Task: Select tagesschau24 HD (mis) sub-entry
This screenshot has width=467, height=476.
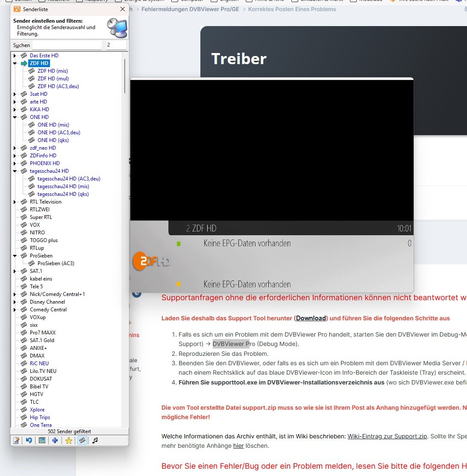Action: click(x=63, y=186)
